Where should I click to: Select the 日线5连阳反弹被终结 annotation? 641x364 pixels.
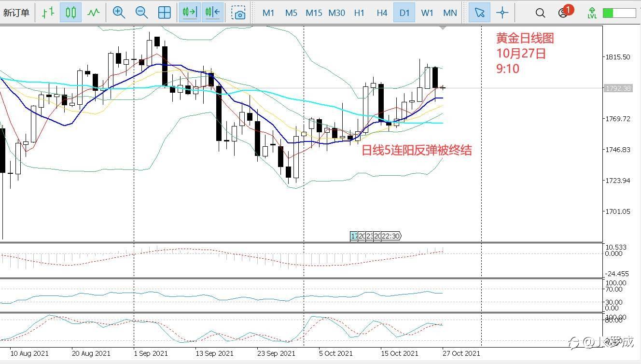[417, 150]
